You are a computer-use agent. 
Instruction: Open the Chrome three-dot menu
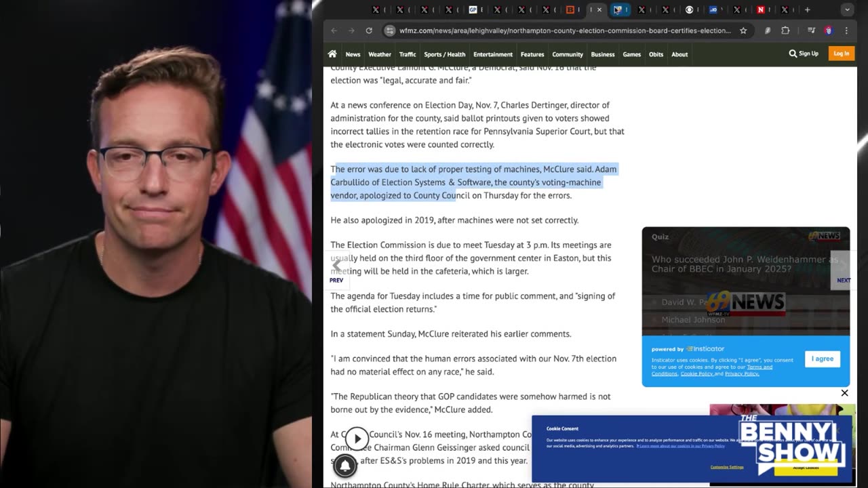846,30
